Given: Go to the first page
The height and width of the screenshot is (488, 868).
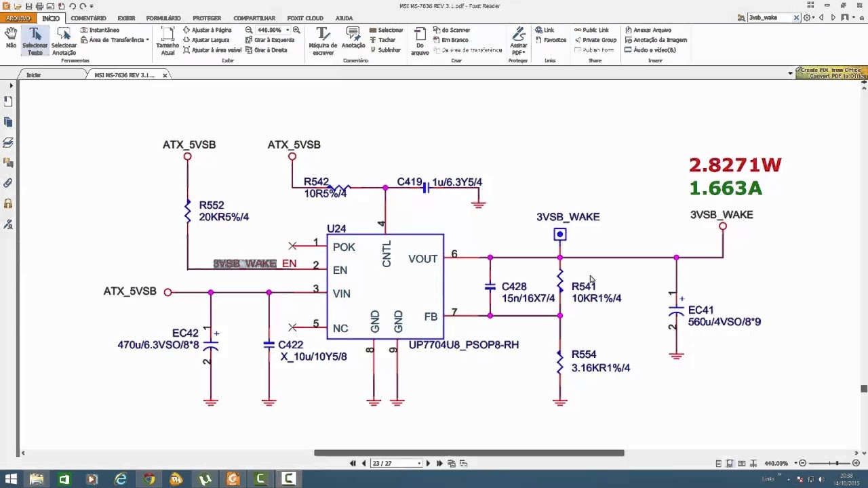Looking at the screenshot, I should [x=353, y=464].
